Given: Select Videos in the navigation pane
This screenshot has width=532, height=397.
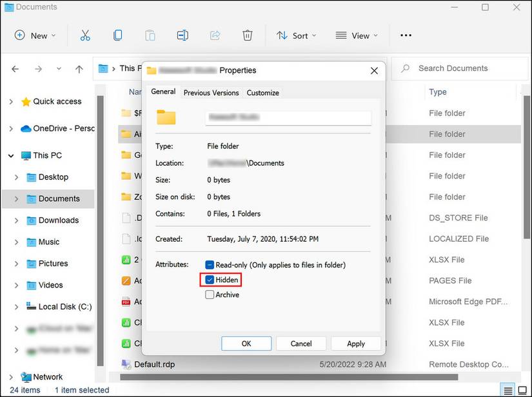Looking at the screenshot, I should tap(50, 285).
